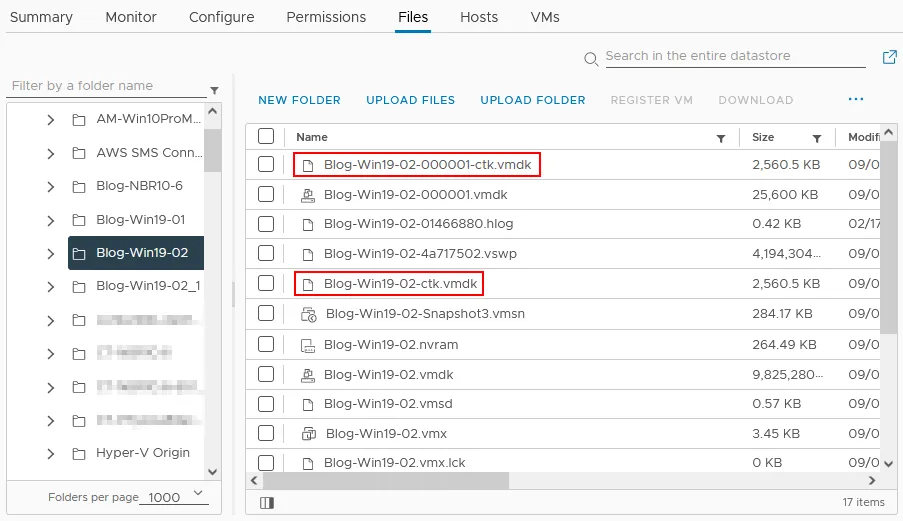Select checkbox for Blog-Win19-02.nvram

point(266,345)
